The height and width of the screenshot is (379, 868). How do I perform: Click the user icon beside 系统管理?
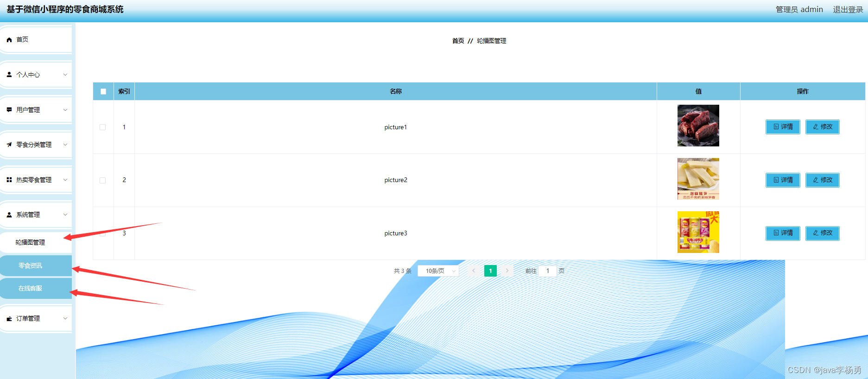point(9,215)
